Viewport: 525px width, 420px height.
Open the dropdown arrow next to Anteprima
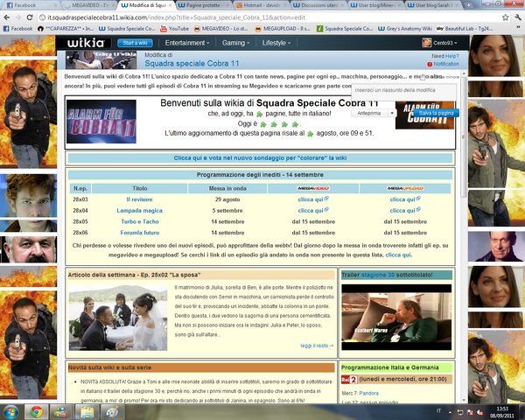click(x=392, y=113)
